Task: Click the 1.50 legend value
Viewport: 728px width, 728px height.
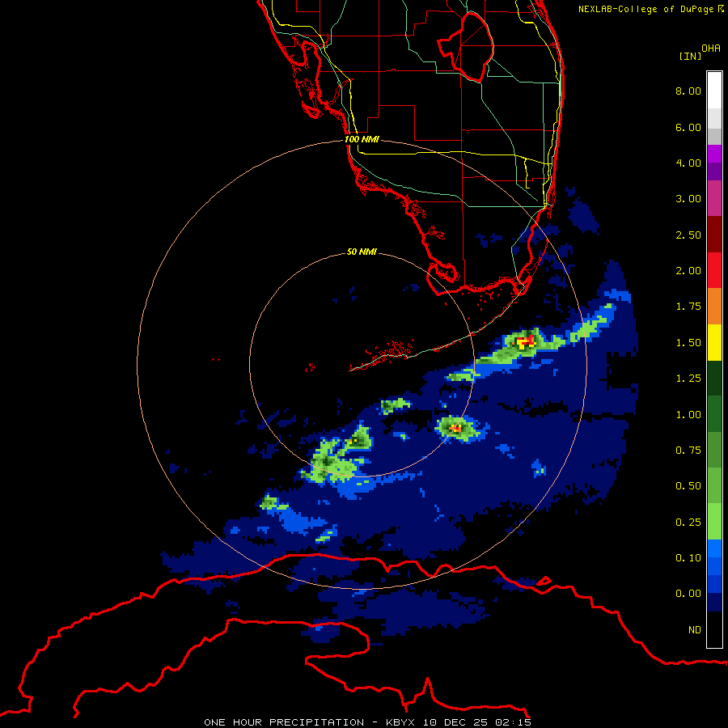Action: [x=688, y=343]
